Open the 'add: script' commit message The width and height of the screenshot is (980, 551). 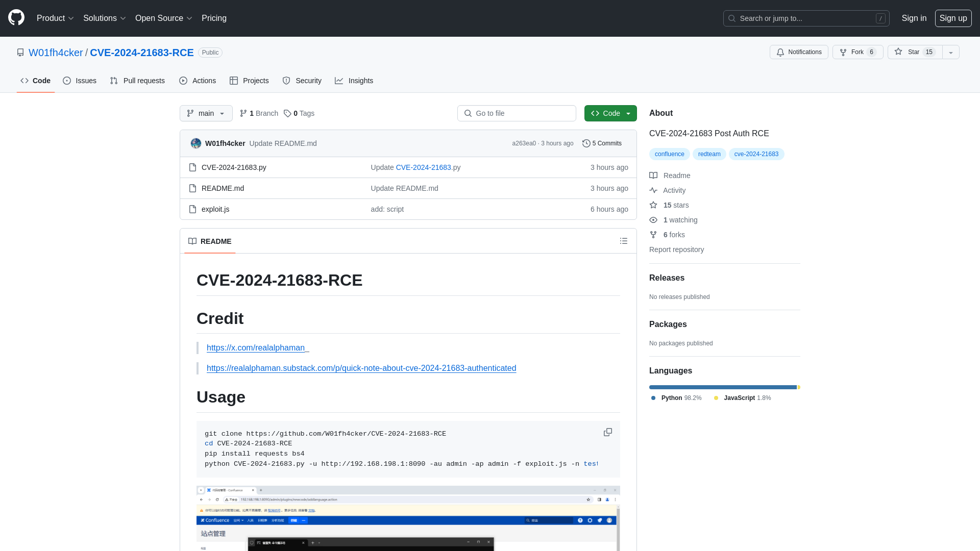click(387, 209)
